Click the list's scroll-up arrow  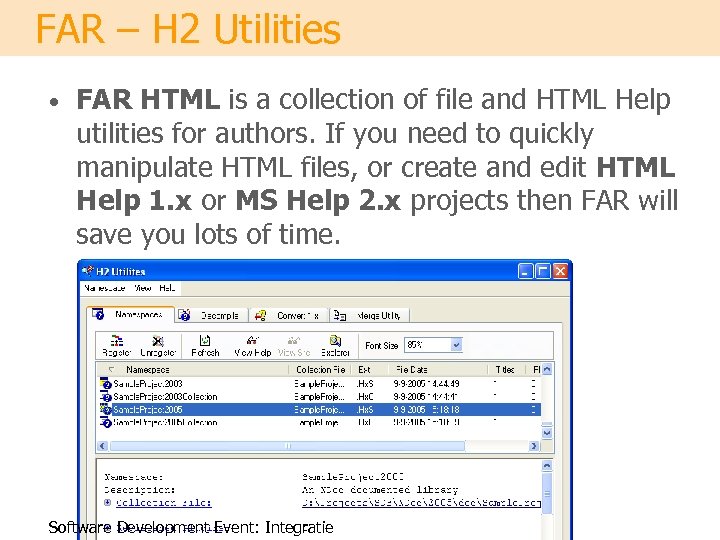pos(547,369)
